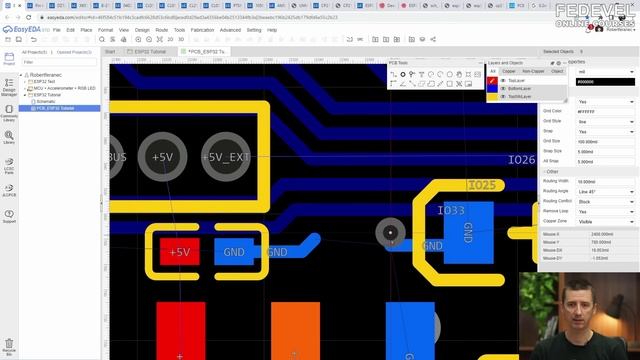Screen dimensions: 640x360
Task: Open the 2D view from the toolbar
Action: (x=170, y=40)
